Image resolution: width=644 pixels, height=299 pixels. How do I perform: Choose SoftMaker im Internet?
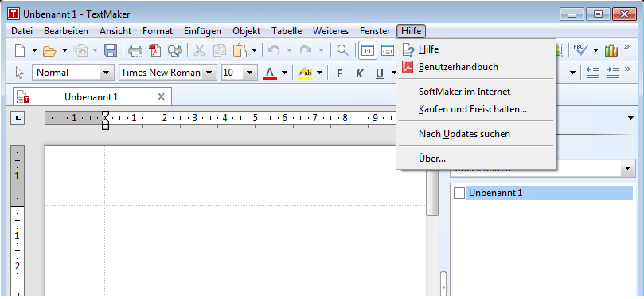pos(475,92)
